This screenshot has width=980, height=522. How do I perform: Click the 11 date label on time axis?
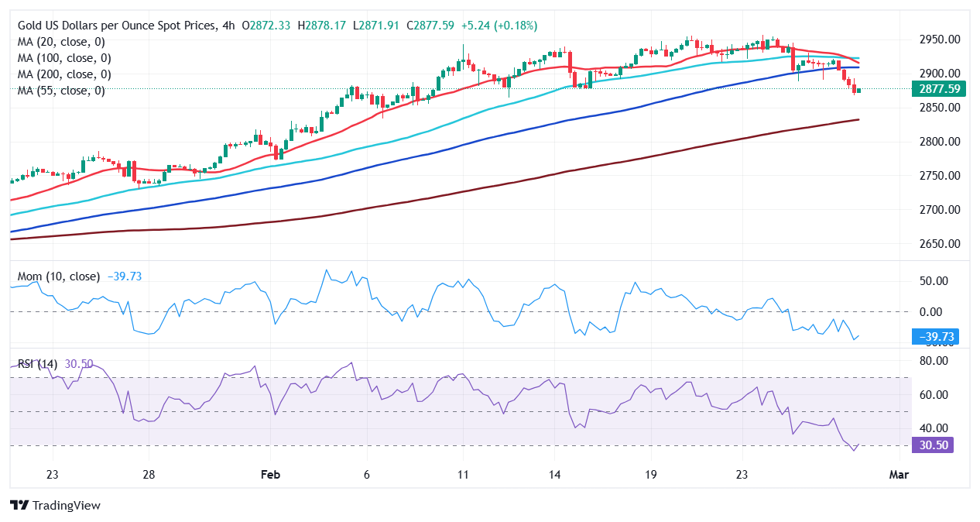click(x=462, y=475)
